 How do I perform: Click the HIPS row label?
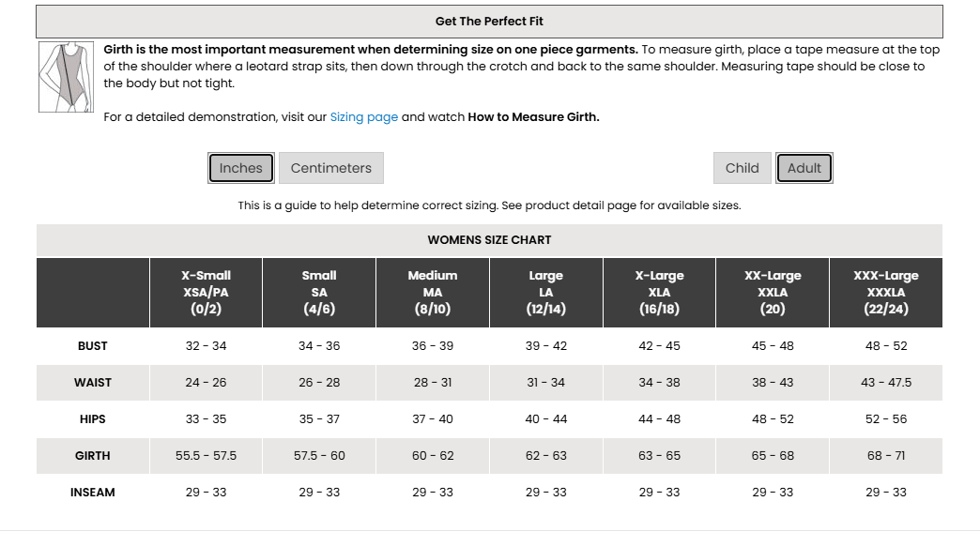(93, 419)
